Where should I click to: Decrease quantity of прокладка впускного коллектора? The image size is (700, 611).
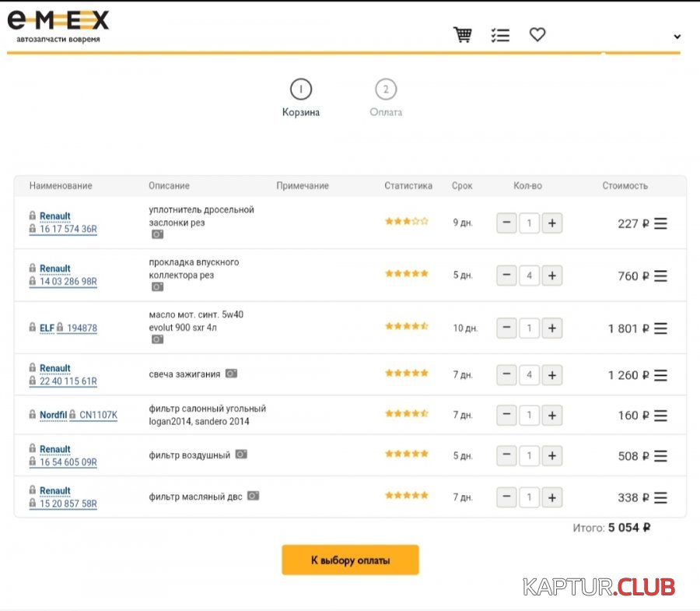506,276
